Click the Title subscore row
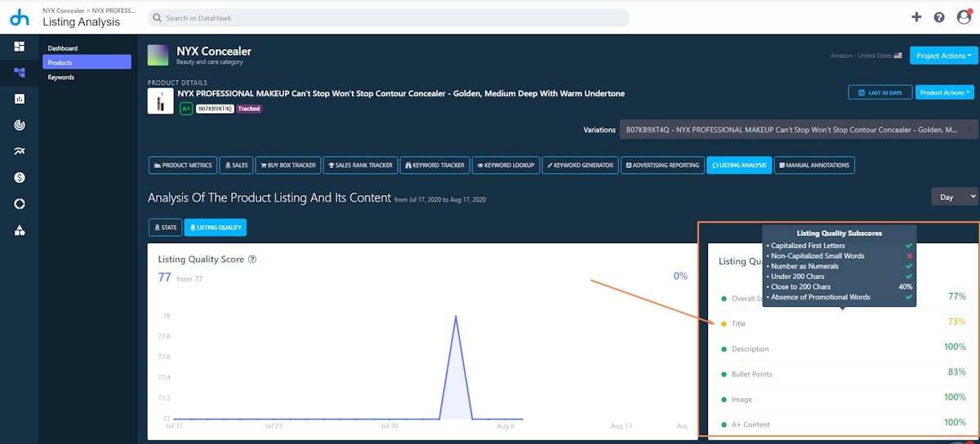Viewport: 980px width, 444px height. click(843, 323)
